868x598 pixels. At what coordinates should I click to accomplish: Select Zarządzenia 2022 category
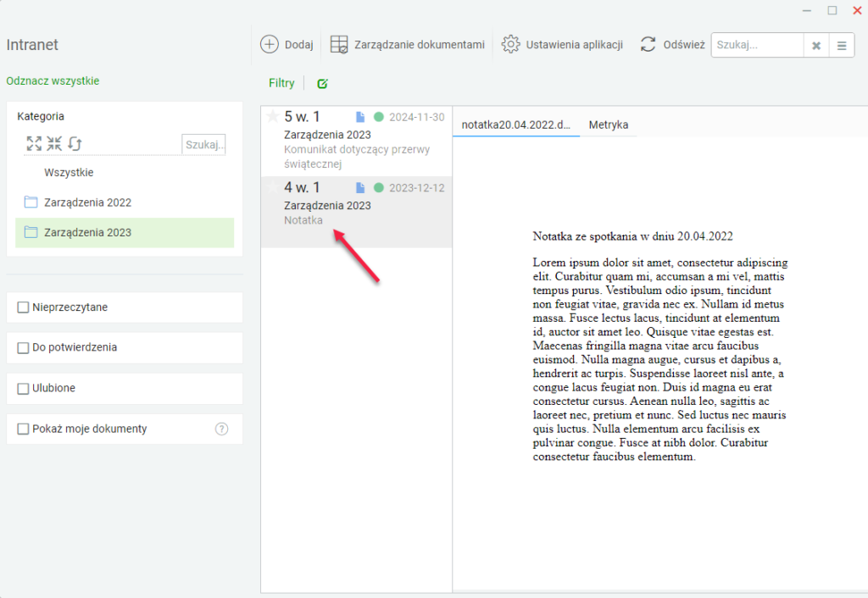pyautogui.click(x=87, y=202)
